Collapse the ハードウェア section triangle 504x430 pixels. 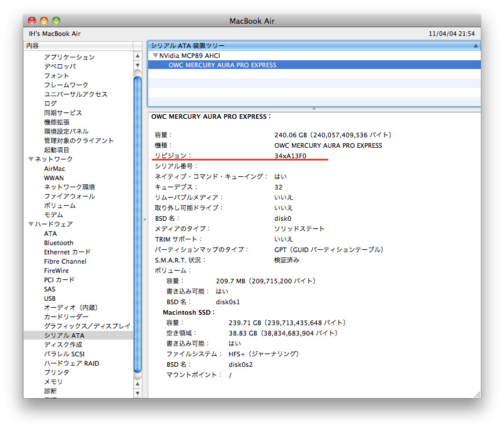(31, 224)
